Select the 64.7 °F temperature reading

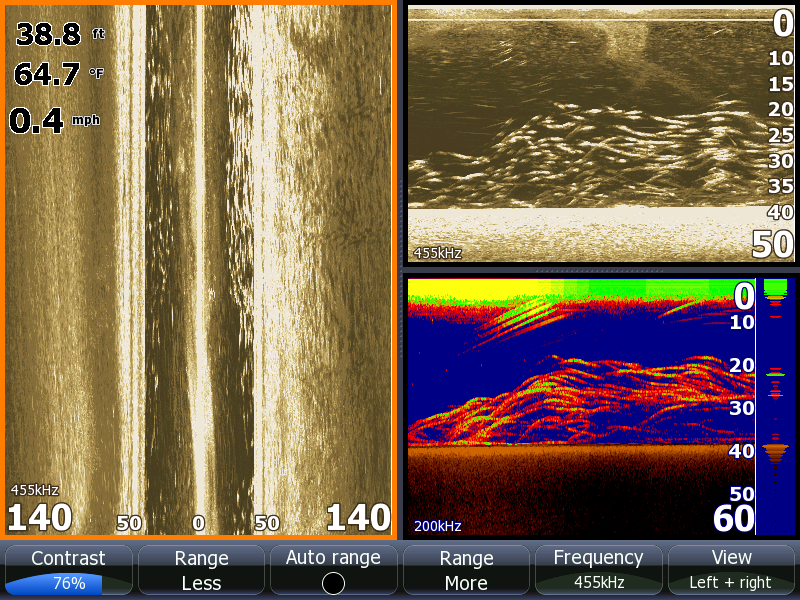click(x=59, y=74)
